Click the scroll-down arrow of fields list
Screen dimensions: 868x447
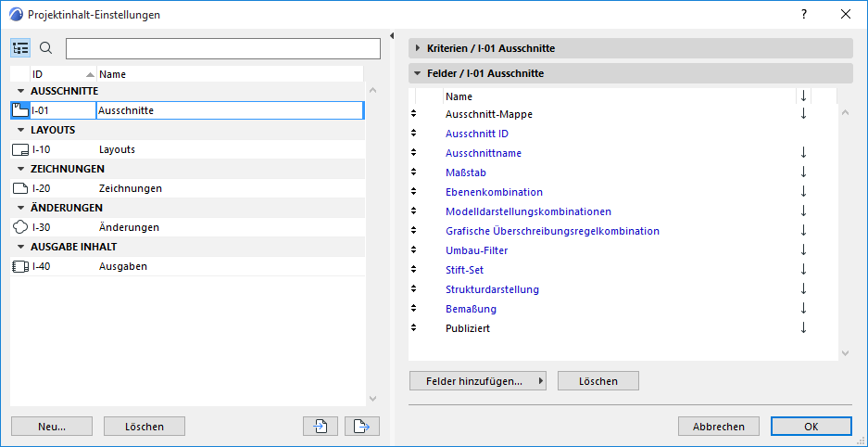pos(844,352)
